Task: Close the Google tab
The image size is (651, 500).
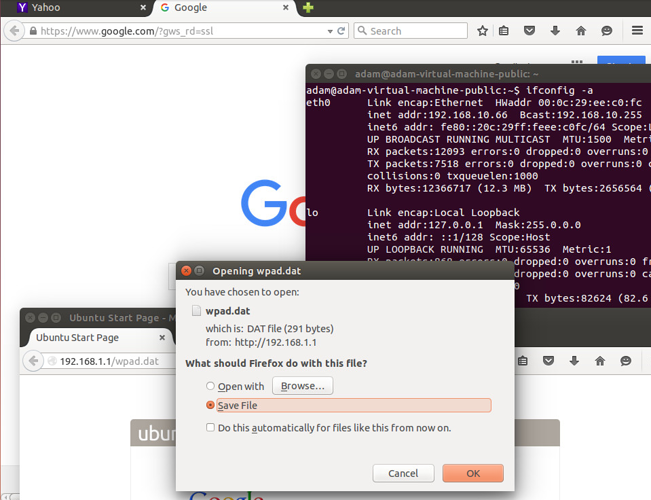Action: (286, 7)
